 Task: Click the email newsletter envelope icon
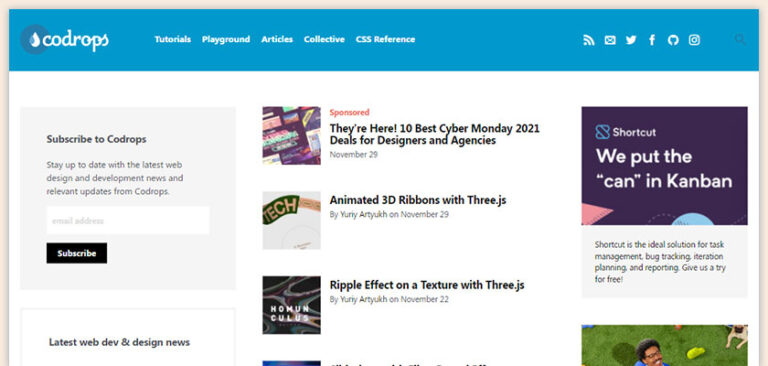pos(610,40)
